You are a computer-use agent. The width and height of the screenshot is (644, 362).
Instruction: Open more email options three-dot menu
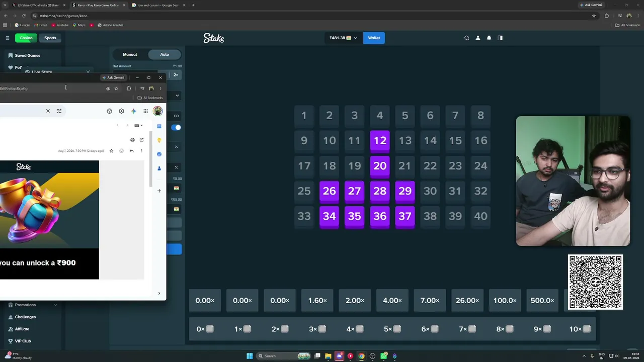[x=141, y=151]
